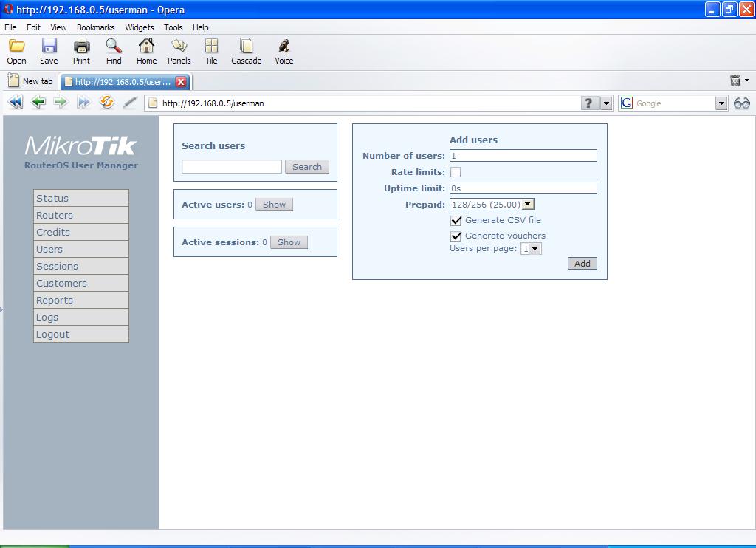
Task: Click the Add button in Add users
Action: tap(582, 264)
